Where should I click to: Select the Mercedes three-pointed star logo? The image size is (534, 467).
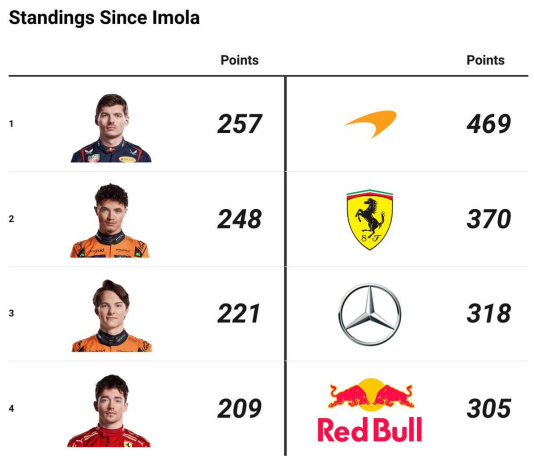click(x=370, y=314)
